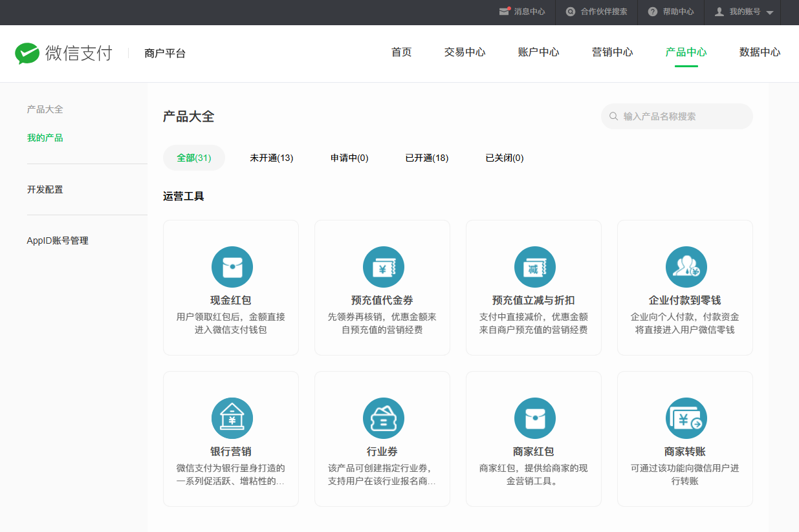Viewport: 799px width, 532px height.
Task: Select the 申请中(0) filter tab
Action: point(349,158)
